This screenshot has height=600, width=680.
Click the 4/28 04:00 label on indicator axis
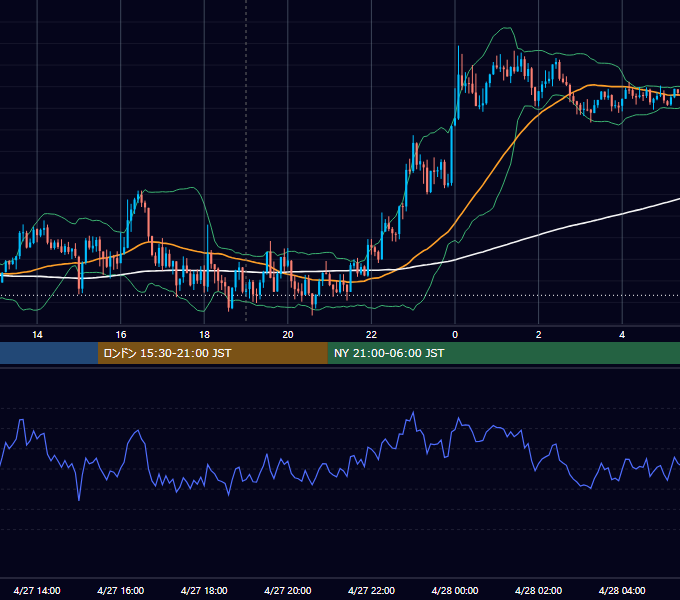622,590
